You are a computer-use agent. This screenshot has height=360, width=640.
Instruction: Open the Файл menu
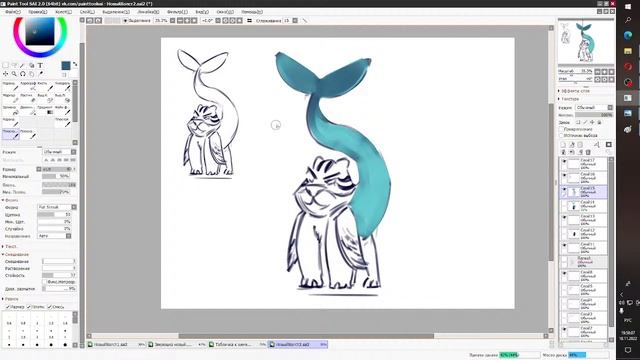coord(13,12)
